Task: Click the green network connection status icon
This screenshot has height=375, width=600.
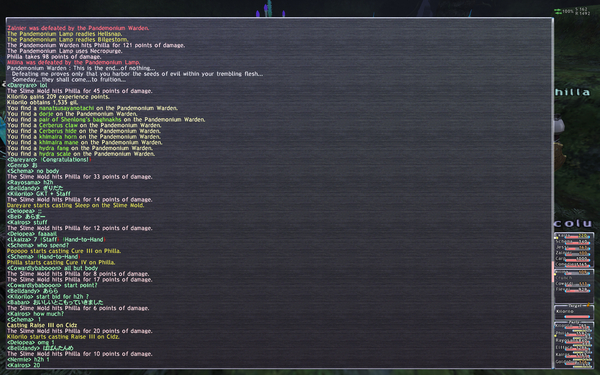Action: click(558, 11)
